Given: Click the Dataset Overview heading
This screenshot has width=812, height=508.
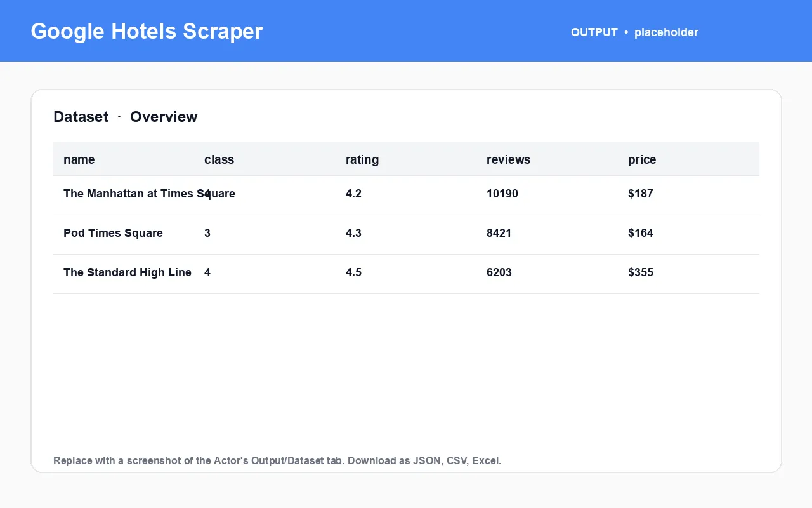Looking at the screenshot, I should click(126, 117).
